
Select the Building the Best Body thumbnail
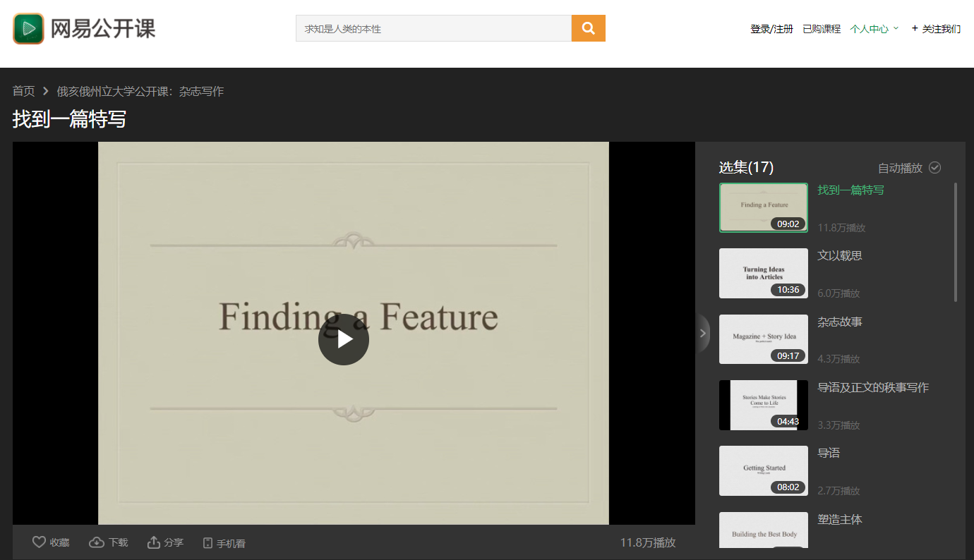pyautogui.click(x=764, y=530)
